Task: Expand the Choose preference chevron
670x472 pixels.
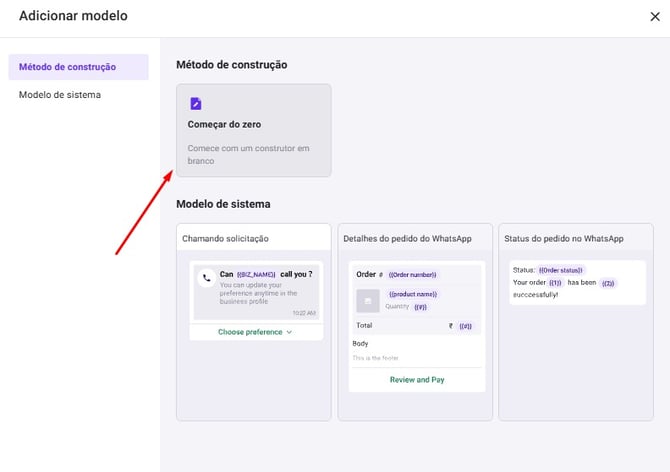Action: (x=289, y=332)
